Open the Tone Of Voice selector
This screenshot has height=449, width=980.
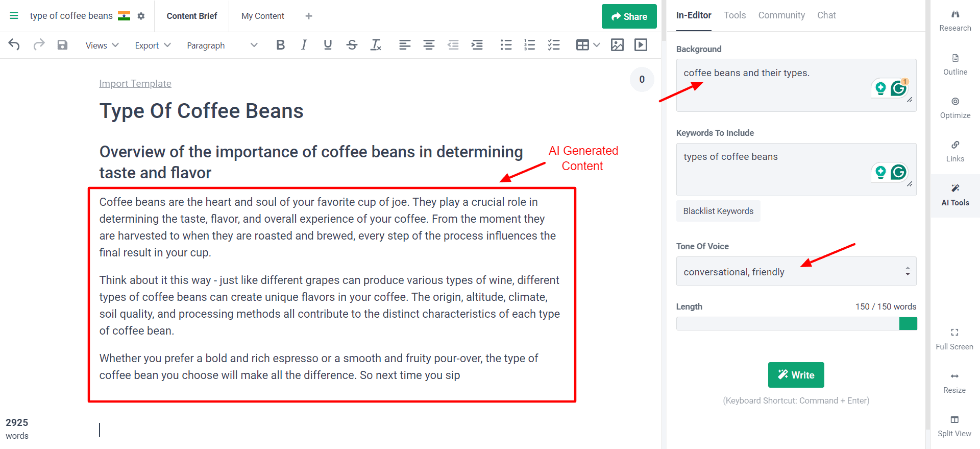click(x=796, y=272)
